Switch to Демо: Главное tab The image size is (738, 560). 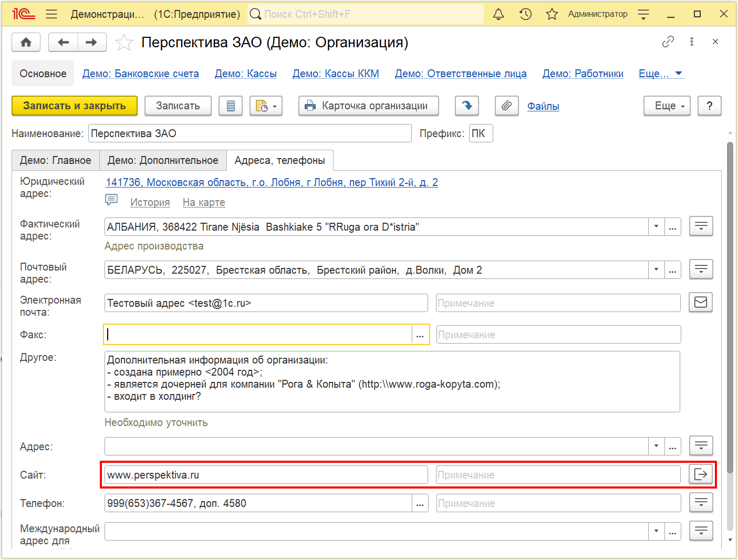56,160
